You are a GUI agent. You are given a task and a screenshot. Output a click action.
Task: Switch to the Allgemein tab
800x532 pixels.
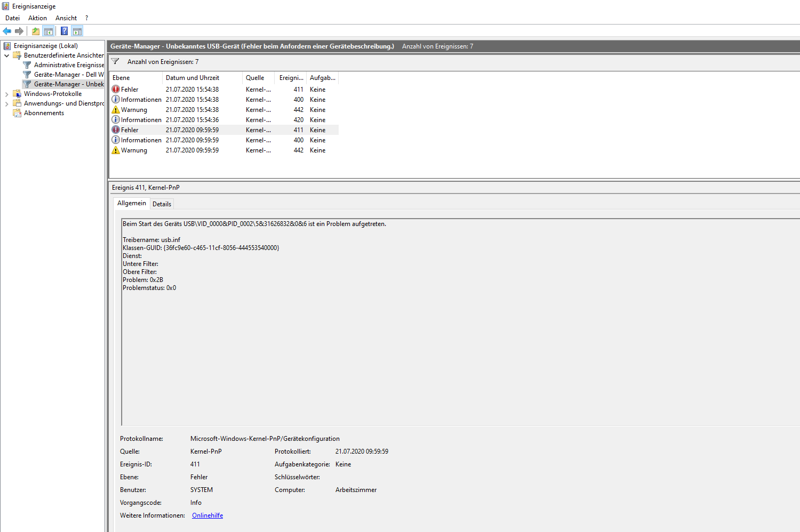131,203
